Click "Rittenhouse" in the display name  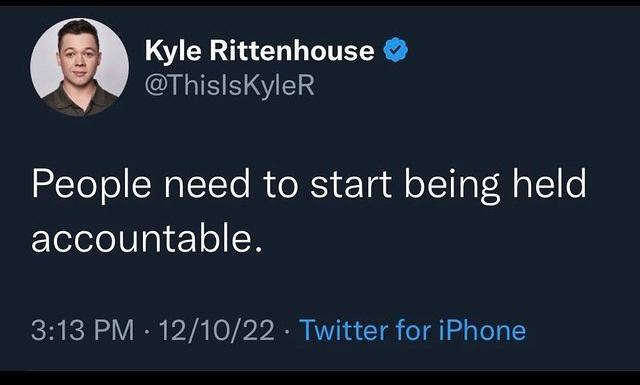point(292,50)
